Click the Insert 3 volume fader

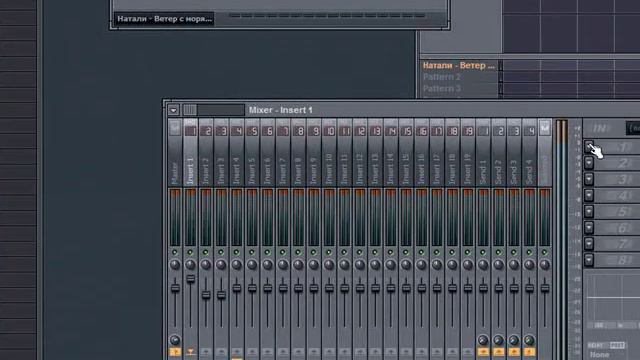tap(221, 295)
